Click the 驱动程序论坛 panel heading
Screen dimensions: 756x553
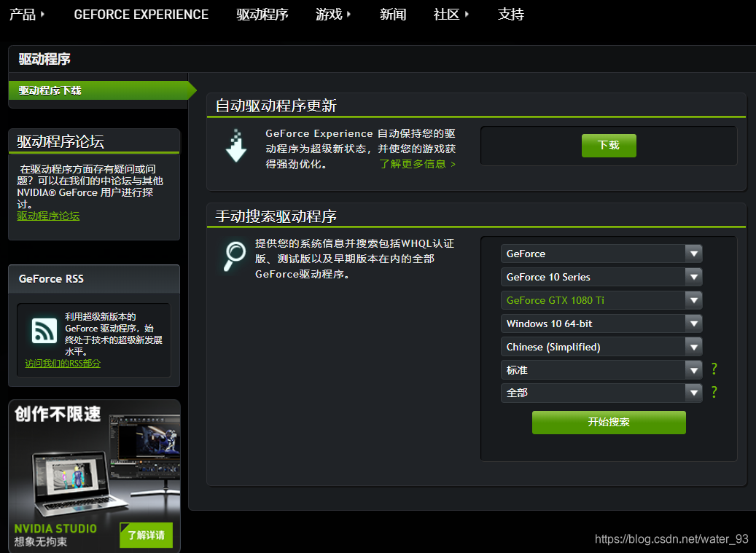pos(61,141)
